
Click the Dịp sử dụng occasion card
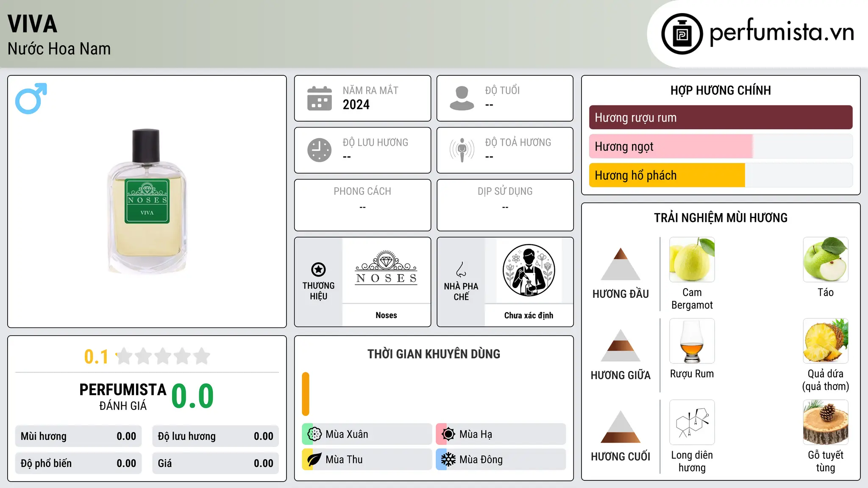point(505,205)
